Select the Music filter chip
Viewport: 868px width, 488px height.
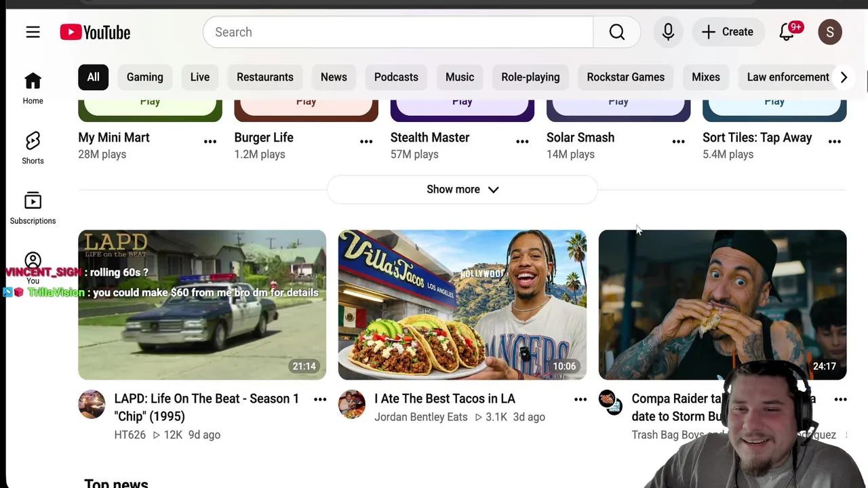(460, 77)
